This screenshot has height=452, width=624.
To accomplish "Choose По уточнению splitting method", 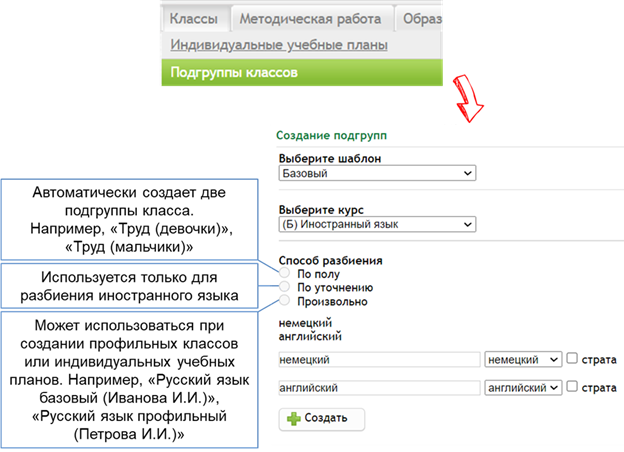I will click(x=286, y=287).
